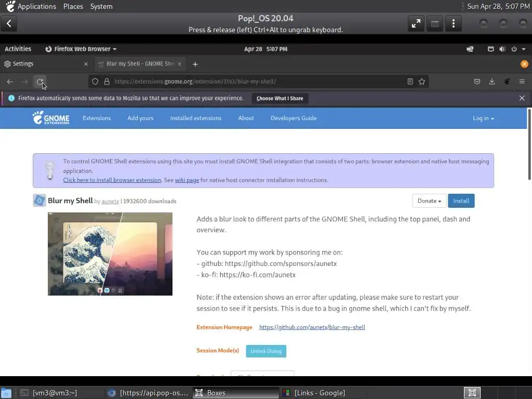Open the Firefox Web Browser app menu
This screenshot has width=532, height=399.
pyautogui.click(x=81, y=49)
